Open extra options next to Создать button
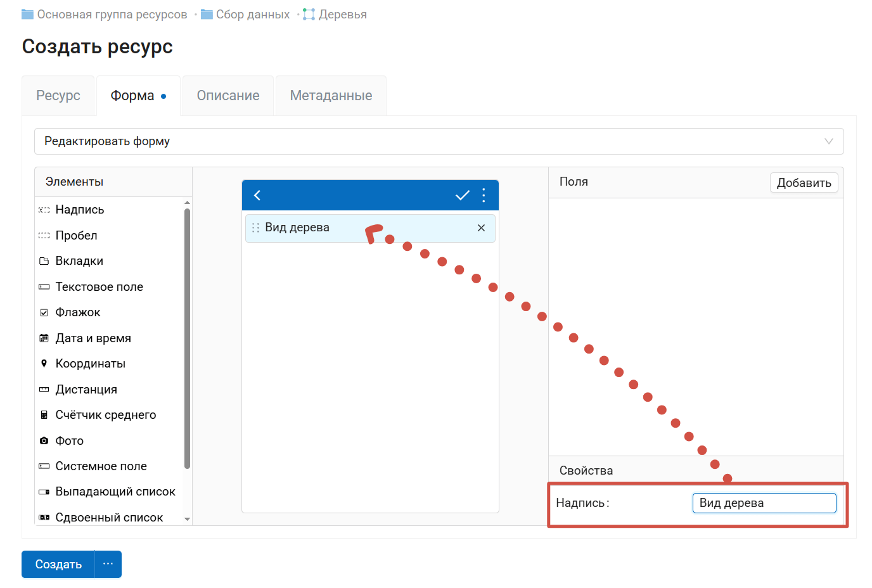This screenshot has height=588, width=872. point(108,564)
